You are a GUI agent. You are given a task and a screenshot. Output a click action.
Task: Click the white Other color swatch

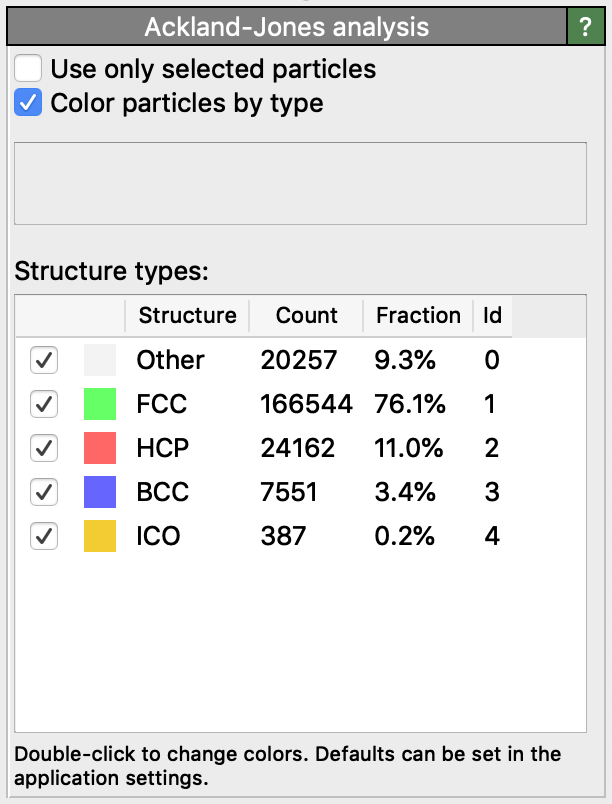pyautogui.click(x=100, y=360)
